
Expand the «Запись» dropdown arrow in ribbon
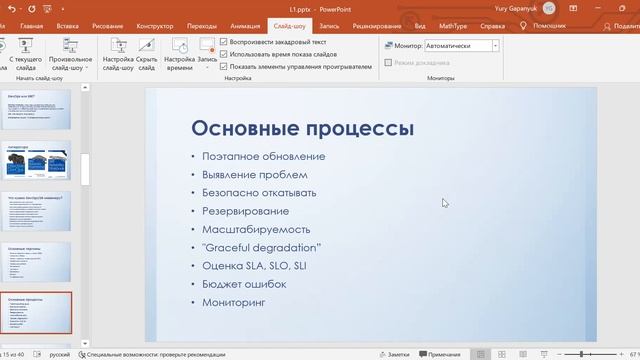tap(207, 68)
